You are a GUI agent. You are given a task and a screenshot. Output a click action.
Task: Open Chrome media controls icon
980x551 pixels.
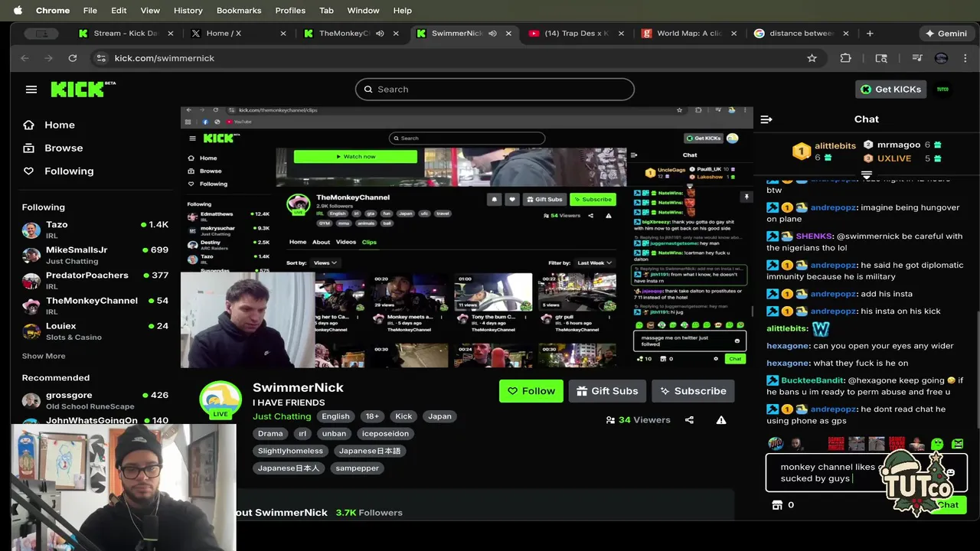(917, 58)
